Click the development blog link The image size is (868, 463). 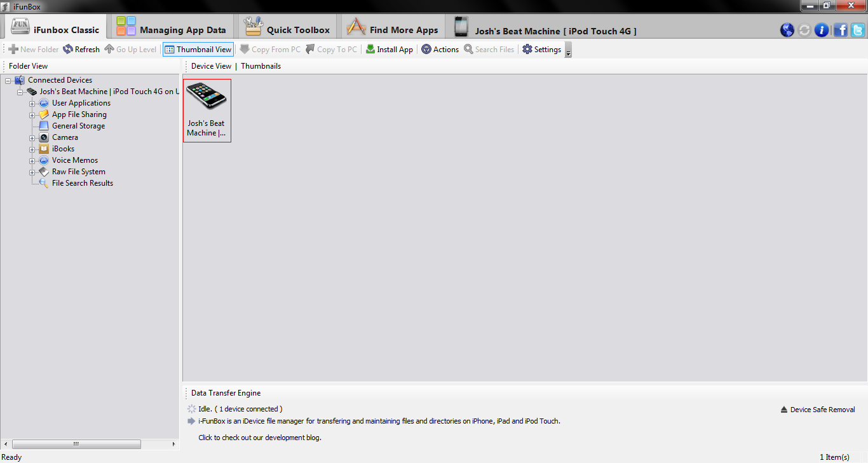click(x=260, y=438)
